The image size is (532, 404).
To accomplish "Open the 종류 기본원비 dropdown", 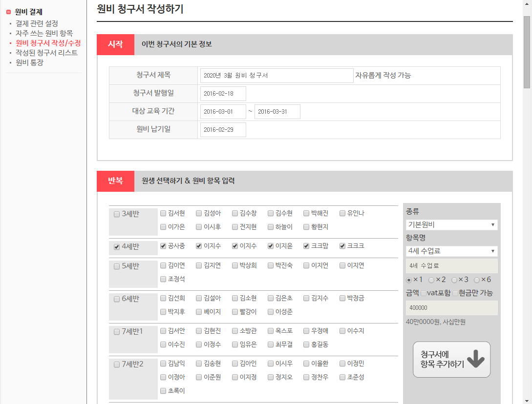I will 451,225.
